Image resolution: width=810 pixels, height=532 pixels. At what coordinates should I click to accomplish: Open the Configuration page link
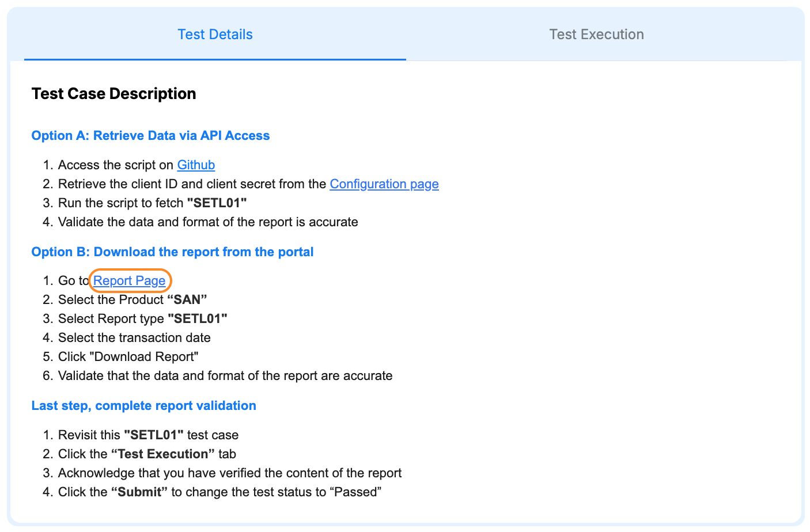click(384, 184)
